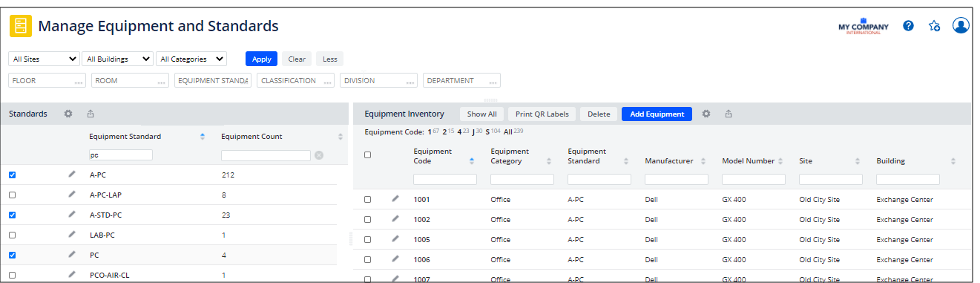Filter equipment codes starting with 1
The width and height of the screenshot is (980, 283).
430,132
